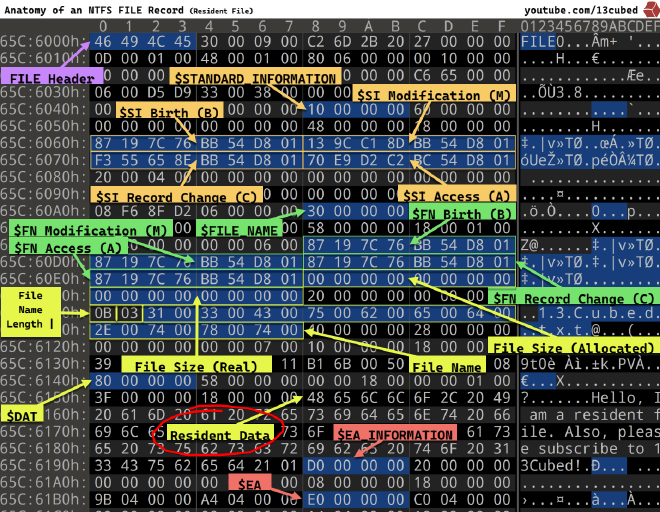
Task: Click the yellow File Name Length box
Action: coord(31,309)
